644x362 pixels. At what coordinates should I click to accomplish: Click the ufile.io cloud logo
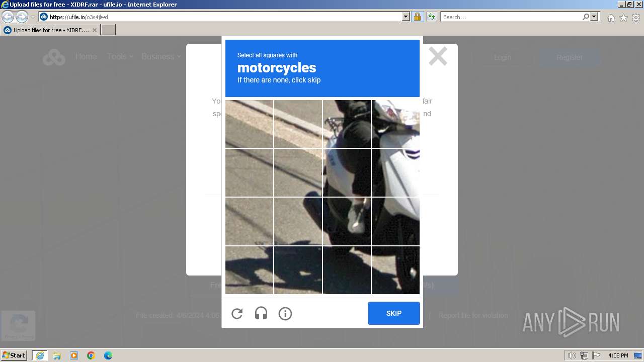point(54,57)
